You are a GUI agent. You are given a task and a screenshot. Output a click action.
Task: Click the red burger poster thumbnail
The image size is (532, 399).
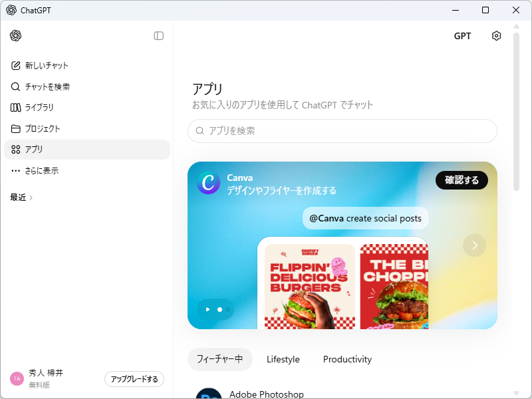(x=394, y=287)
